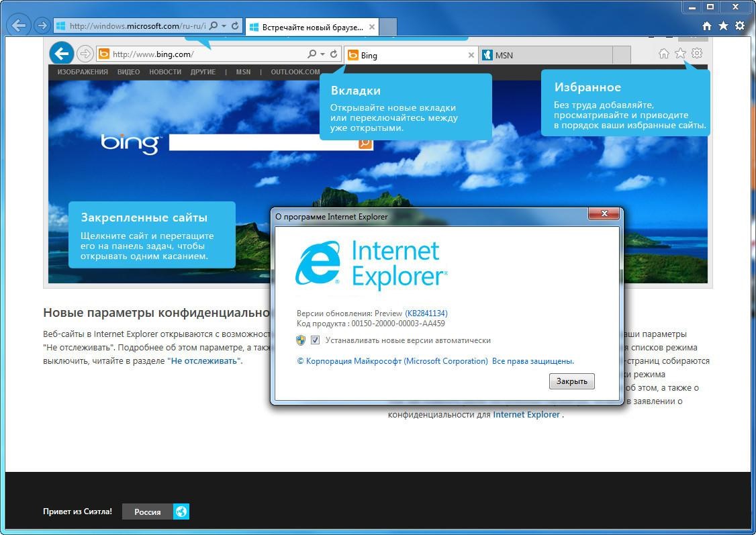Click the "Россия" region button
756x535 pixels.
pos(148,512)
